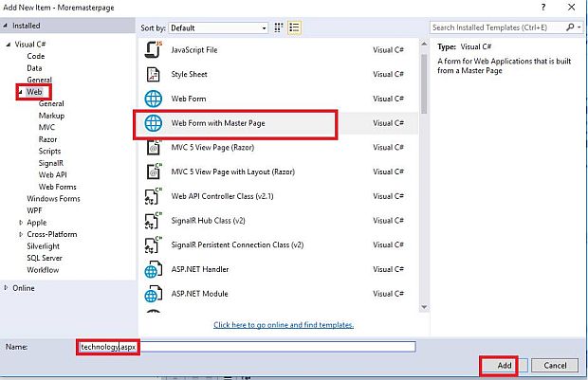
Task: Click the scroll down arrow of template list
Action: (424, 307)
